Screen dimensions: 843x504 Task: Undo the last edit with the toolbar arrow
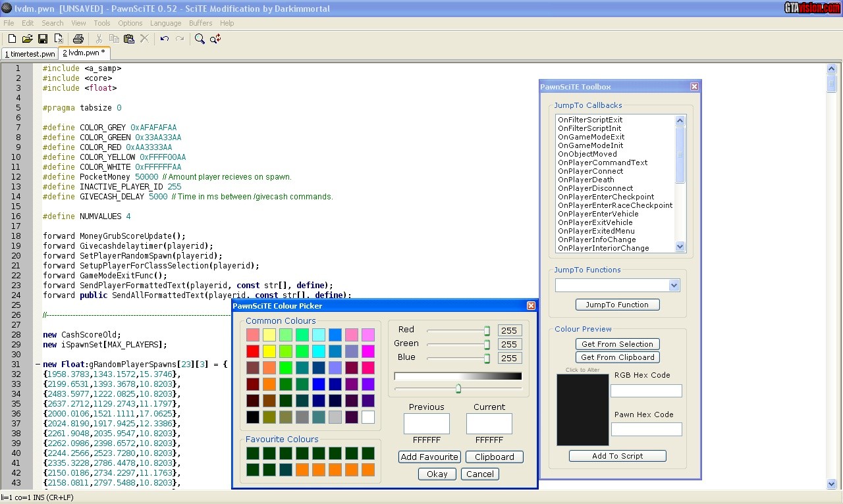click(165, 39)
